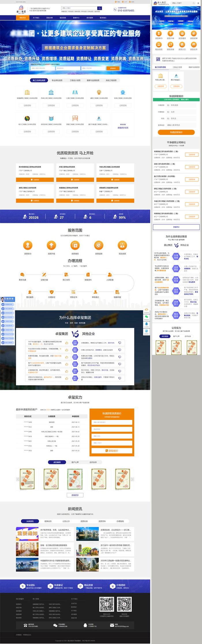Open the 资质新办 icon in the 服务范围 section
Image resolution: width=202 pixels, height=644 pixels.
pyautogui.click(x=28, y=245)
